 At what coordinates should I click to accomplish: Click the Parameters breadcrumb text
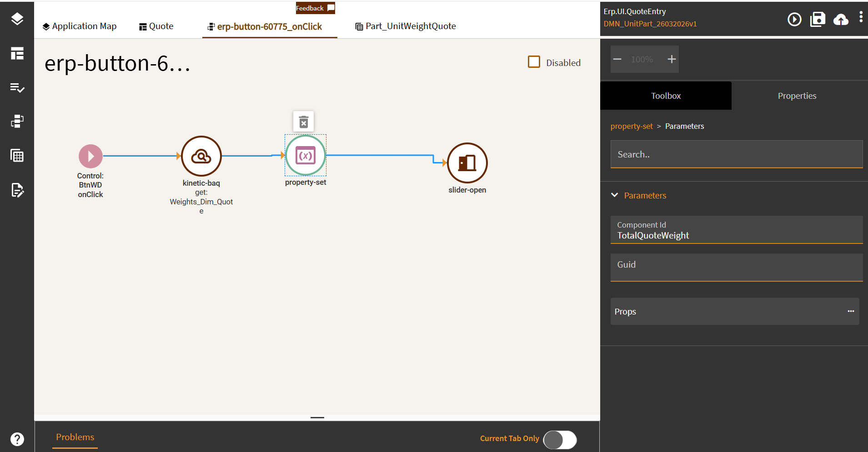click(684, 126)
